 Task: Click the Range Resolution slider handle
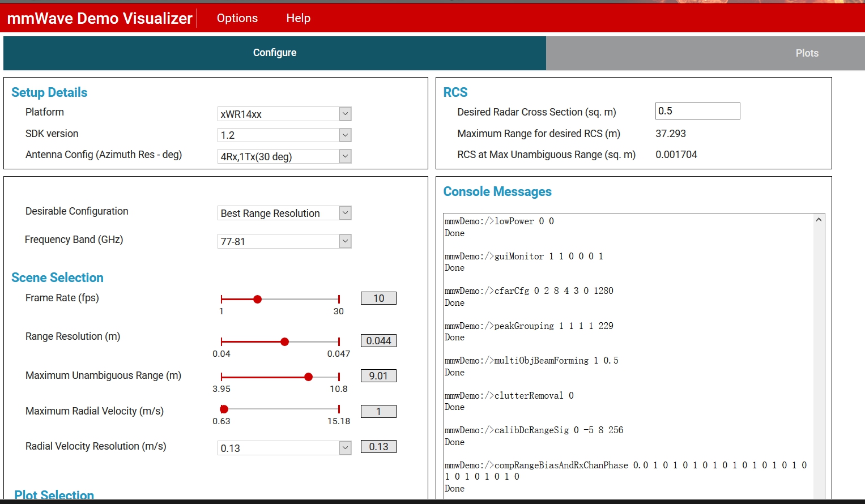tap(284, 341)
